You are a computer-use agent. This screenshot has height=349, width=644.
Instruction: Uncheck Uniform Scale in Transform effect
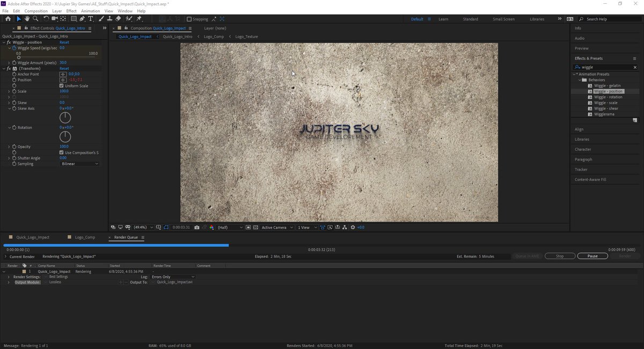click(61, 85)
